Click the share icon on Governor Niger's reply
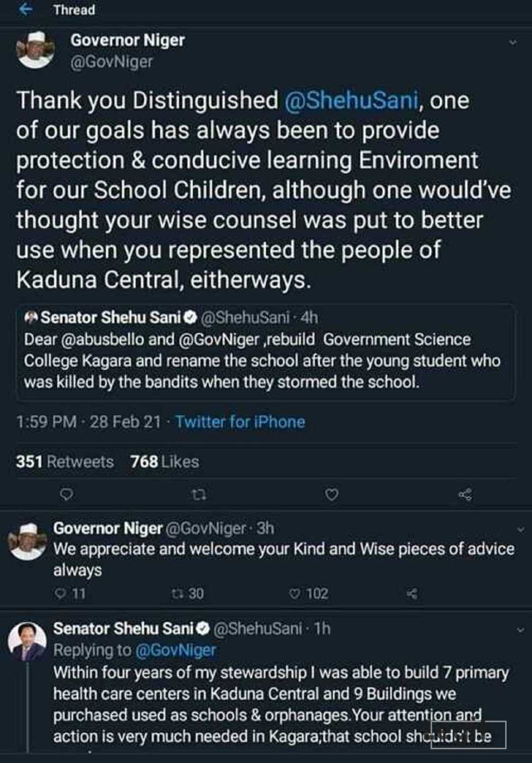532x763 pixels. tap(413, 593)
